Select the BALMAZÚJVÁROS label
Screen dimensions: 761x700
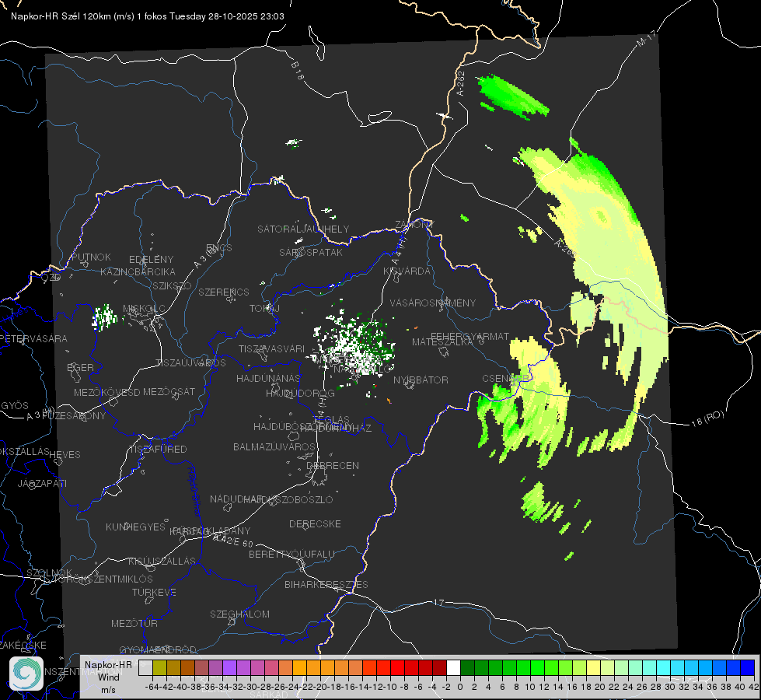274,446
